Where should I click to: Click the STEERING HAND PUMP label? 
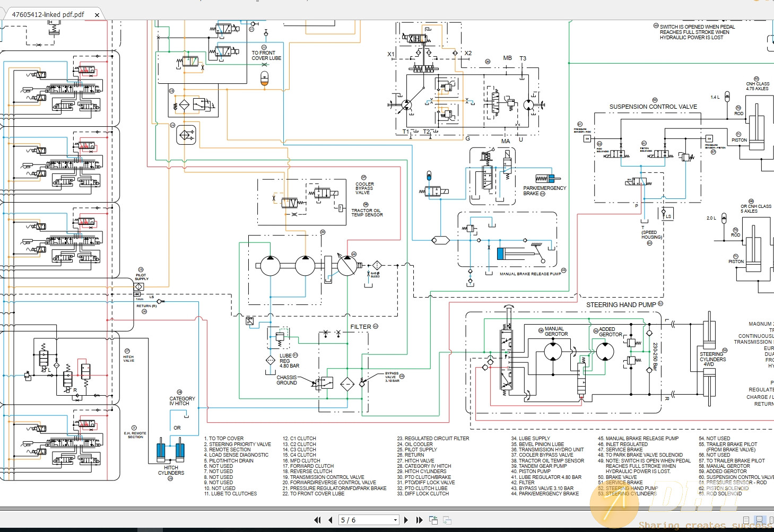[x=621, y=305]
